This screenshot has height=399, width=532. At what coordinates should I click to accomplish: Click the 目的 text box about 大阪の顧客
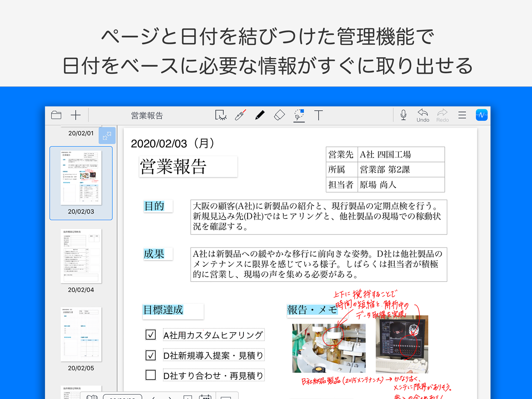[319, 217]
